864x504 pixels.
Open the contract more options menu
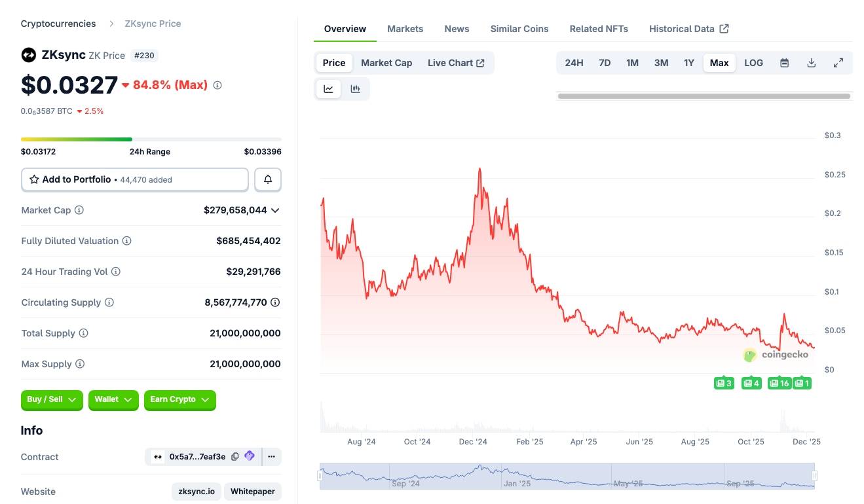point(271,457)
